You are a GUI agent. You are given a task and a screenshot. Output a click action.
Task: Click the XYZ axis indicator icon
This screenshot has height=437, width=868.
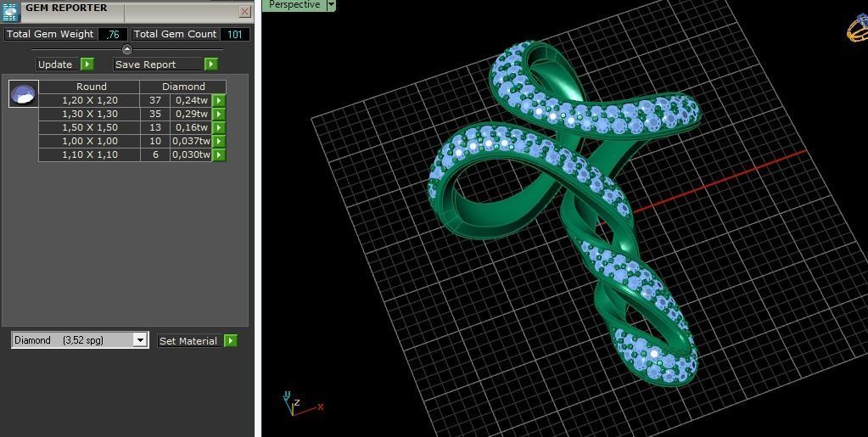(x=302, y=404)
